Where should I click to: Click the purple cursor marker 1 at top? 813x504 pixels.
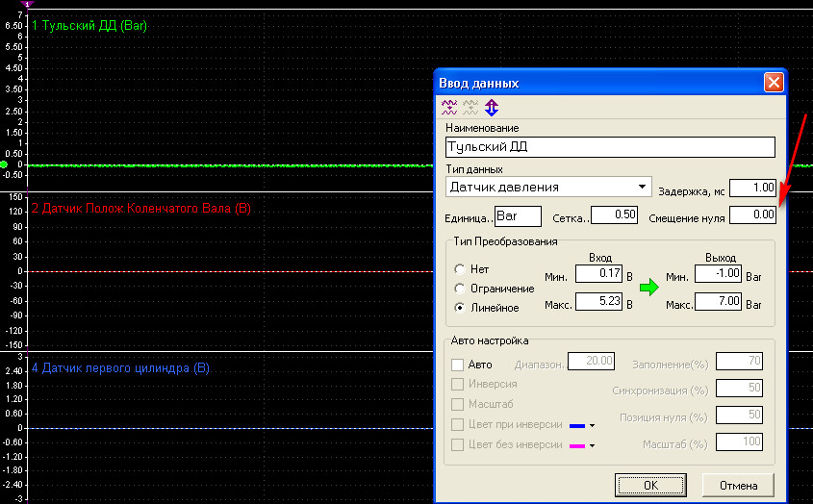27,4
